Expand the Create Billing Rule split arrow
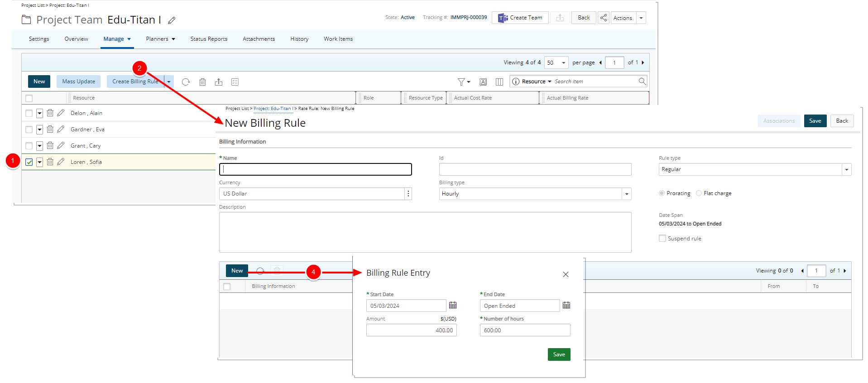The height and width of the screenshot is (383, 868). coord(169,82)
